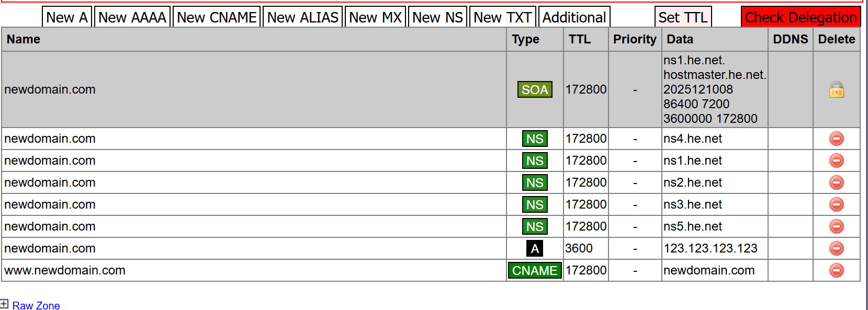The height and width of the screenshot is (310, 868).
Task: Click the SOA type badge
Action: [x=535, y=89]
